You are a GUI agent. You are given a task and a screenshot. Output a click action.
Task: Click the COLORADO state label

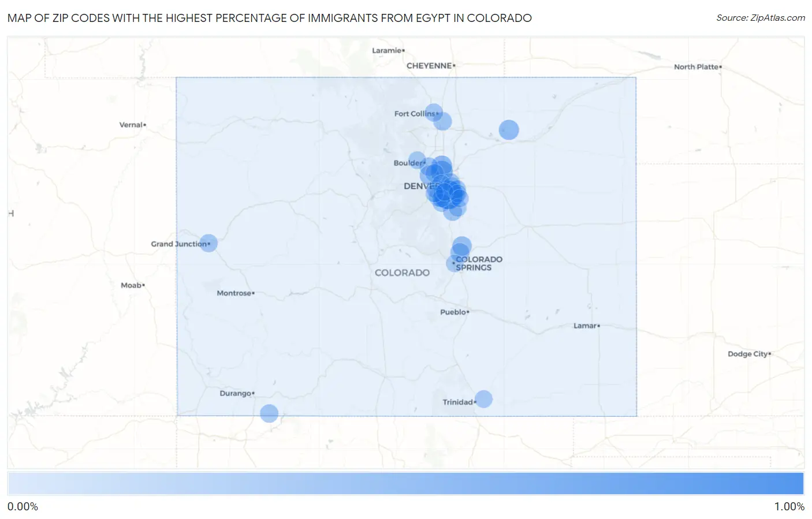pyautogui.click(x=402, y=272)
